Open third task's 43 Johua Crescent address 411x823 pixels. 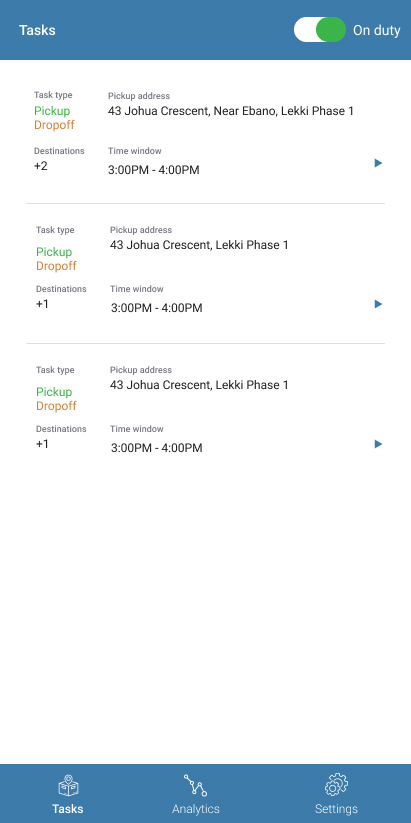point(199,385)
